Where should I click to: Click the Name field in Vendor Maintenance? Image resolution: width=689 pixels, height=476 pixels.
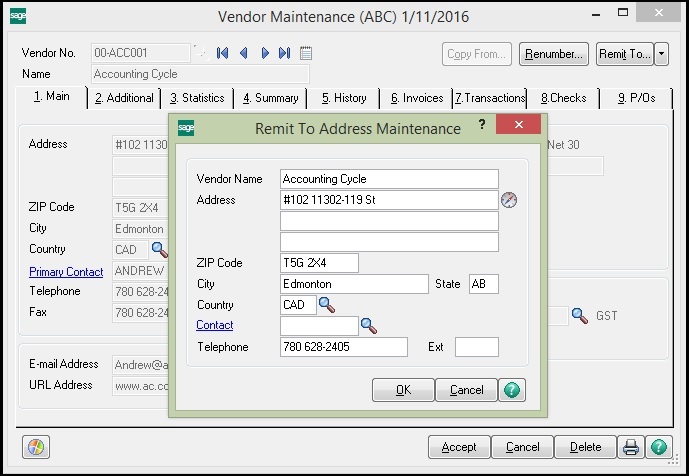pyautogui.click(x=200, y=74)
